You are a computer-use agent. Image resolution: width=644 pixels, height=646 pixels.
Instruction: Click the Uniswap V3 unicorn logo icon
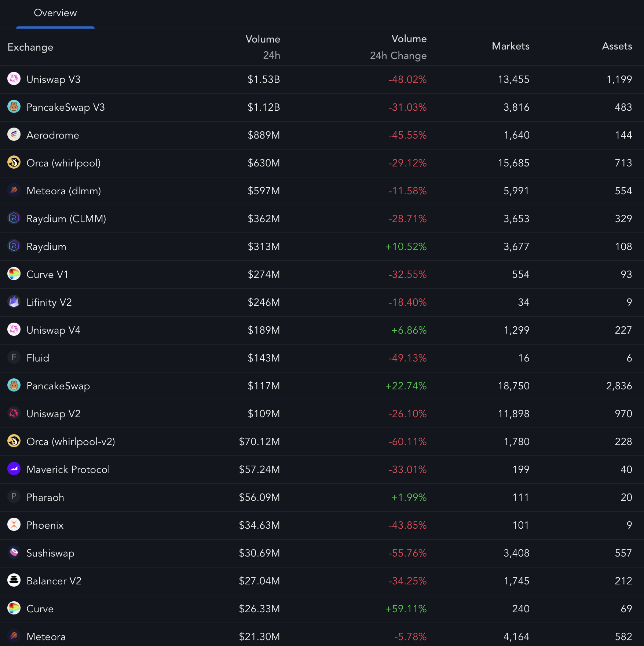14,79
